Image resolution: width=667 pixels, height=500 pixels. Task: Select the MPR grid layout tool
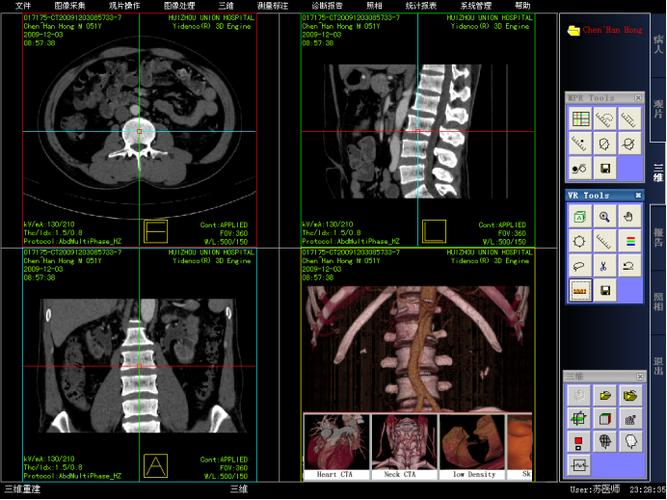point(580,118)
